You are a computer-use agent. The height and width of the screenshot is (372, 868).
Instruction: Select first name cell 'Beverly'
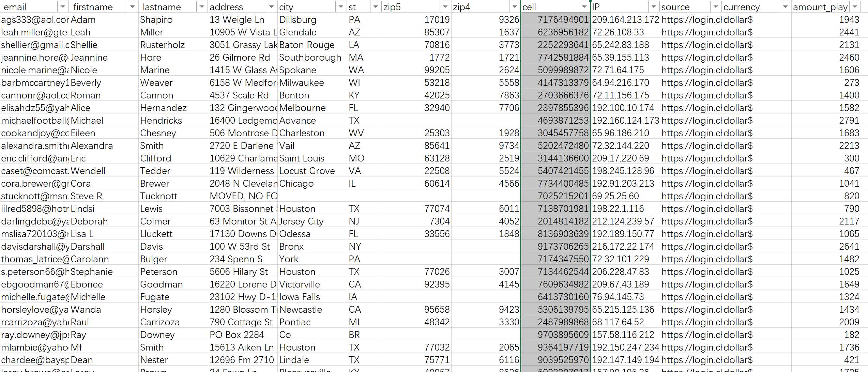tap(104, 83)
